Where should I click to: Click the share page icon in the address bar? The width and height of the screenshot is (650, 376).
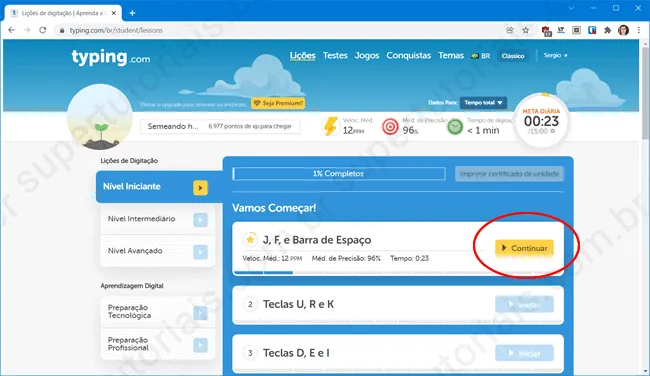(x=510, y=30)
